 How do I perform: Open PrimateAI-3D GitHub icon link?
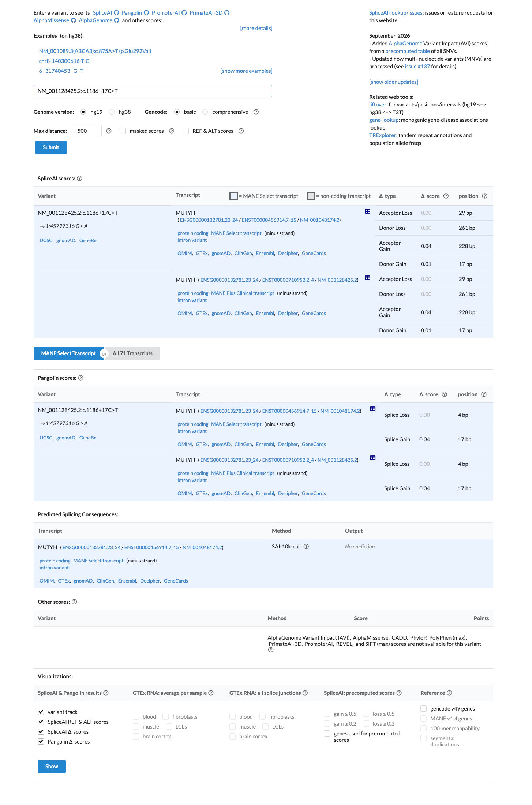point(227,13)
